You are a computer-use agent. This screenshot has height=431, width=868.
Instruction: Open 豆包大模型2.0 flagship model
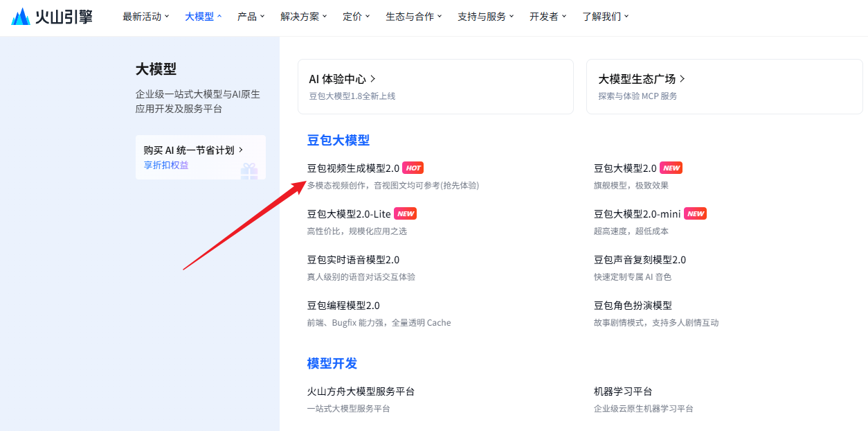pyautogui.click(x=625, y=168)
